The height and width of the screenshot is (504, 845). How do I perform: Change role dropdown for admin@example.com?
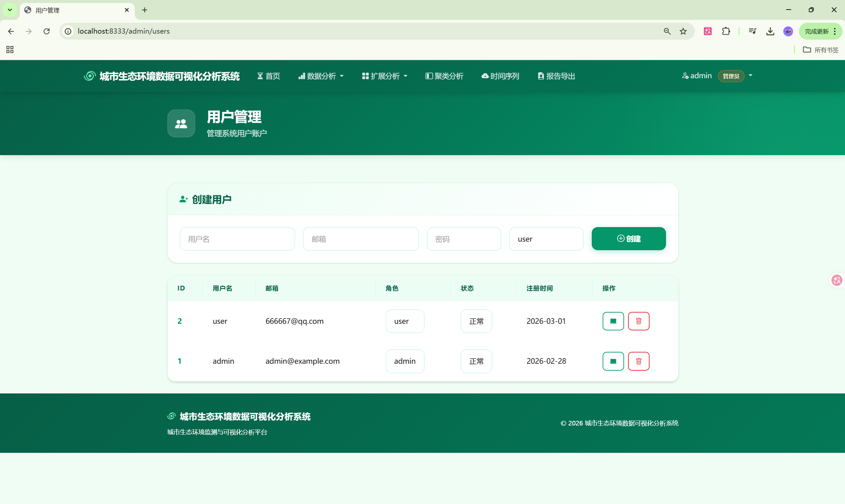click(x=405, y=361)
